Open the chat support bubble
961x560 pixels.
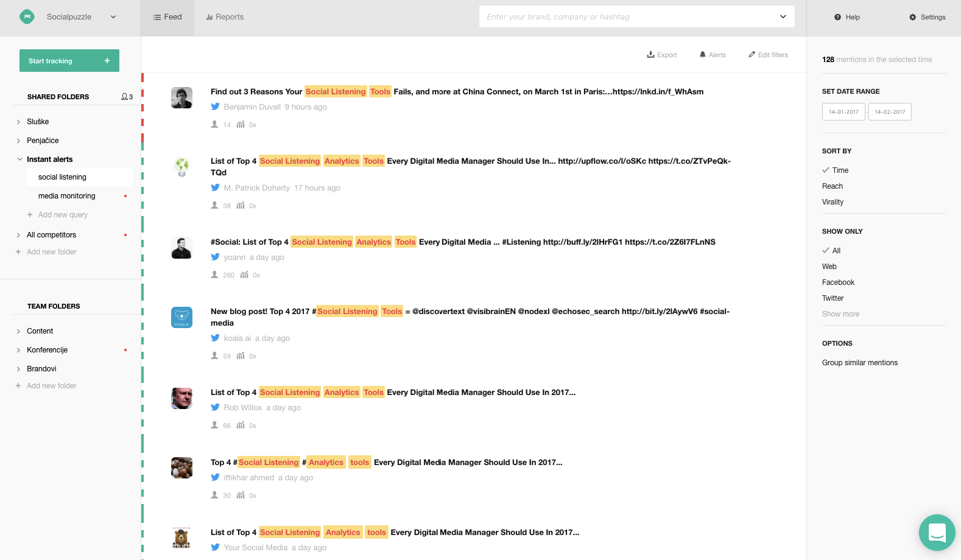[x=937, y=533]
